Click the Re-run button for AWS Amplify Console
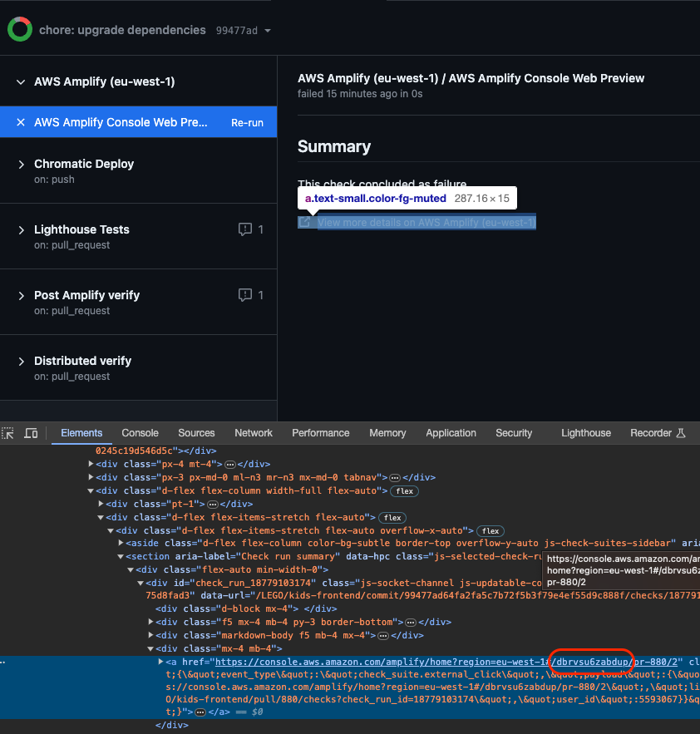This screenshot has width=700, height=734. click(x=247, y=121)
